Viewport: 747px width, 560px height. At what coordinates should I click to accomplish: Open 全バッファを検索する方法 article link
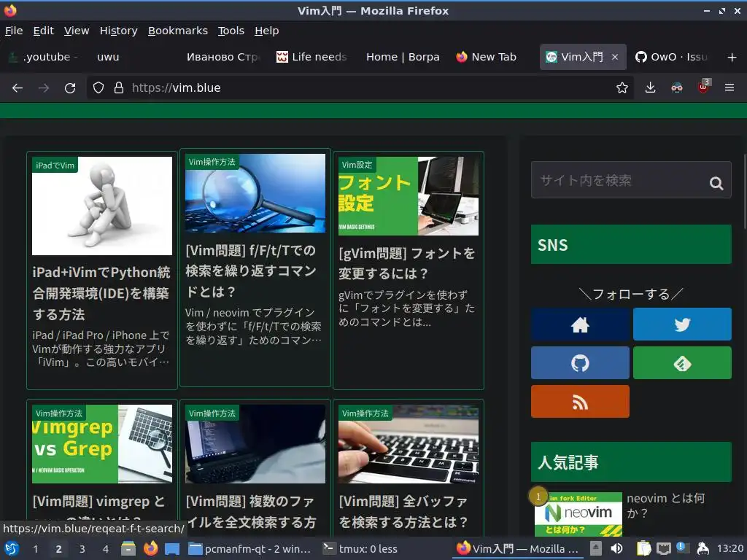point(403,511)
